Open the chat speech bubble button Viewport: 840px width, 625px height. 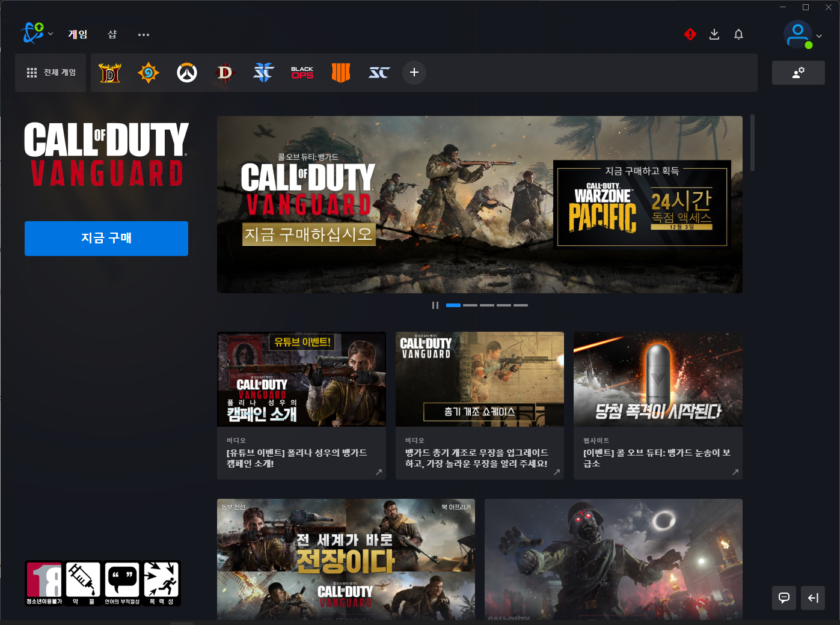784,598
